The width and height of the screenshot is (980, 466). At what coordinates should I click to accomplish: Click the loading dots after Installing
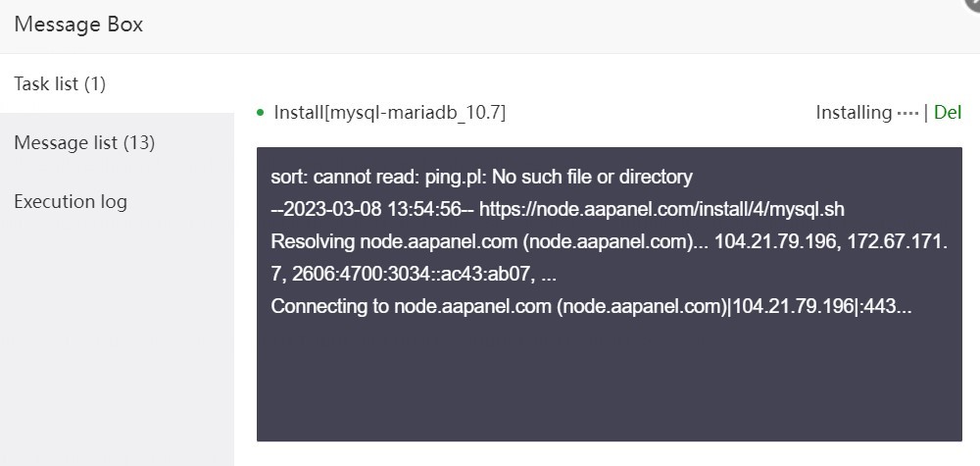(x=907, y=113)
